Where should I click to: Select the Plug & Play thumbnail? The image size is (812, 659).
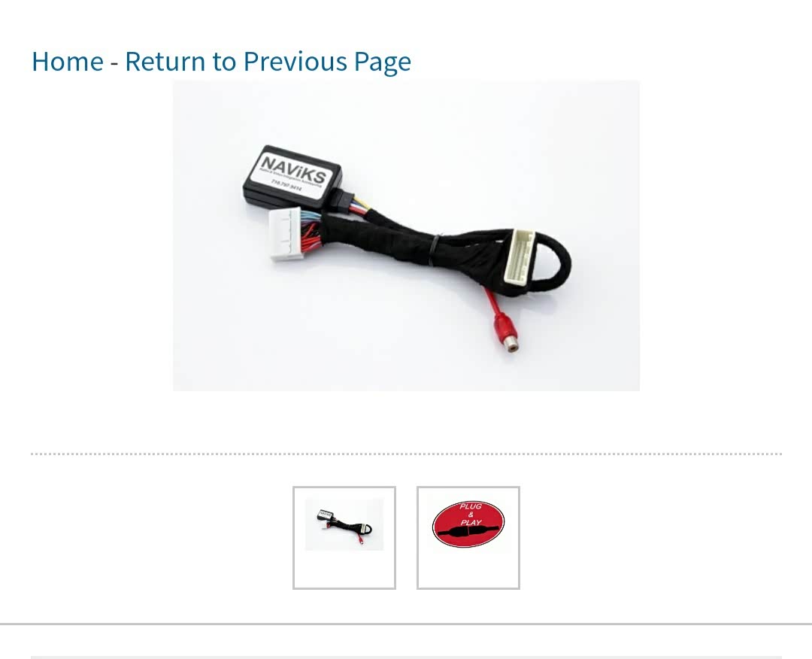click(468, 538)
